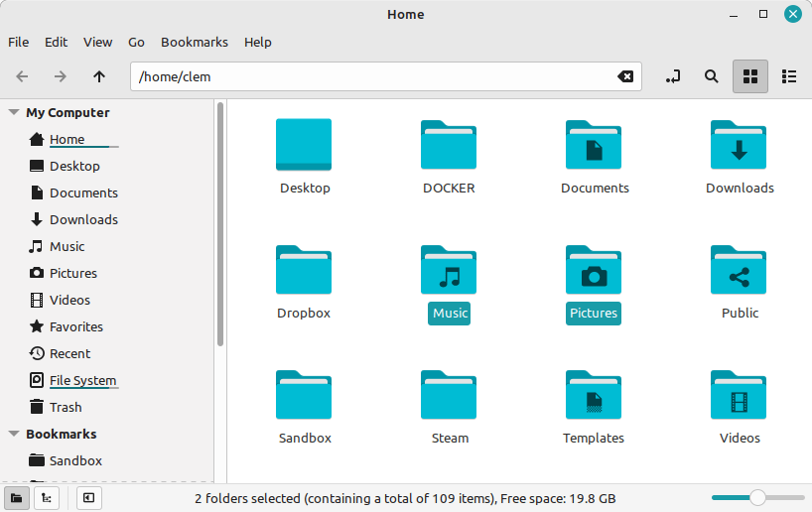Adjust the icon zoom slider

point(757,497)
